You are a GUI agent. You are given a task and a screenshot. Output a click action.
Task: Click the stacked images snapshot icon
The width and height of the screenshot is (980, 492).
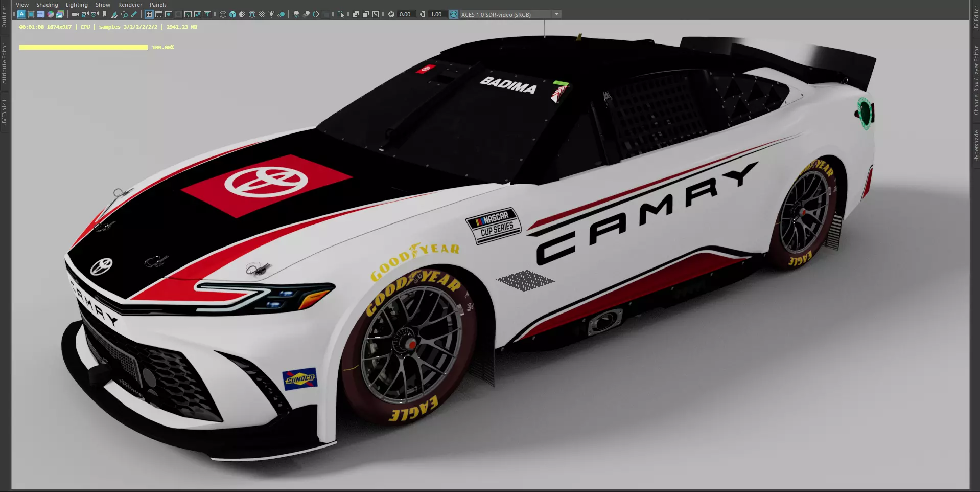tap(60, 14)
